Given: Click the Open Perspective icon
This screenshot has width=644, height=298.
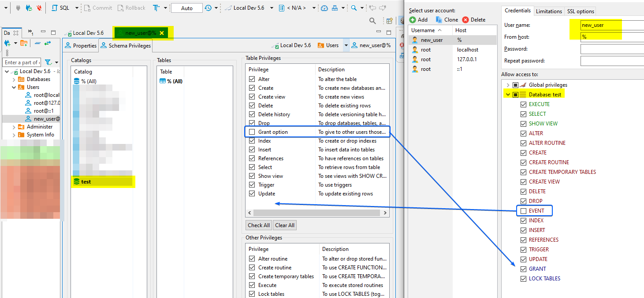Looking at the screenshot, I should pyautogui.click(x=390, y=21).
